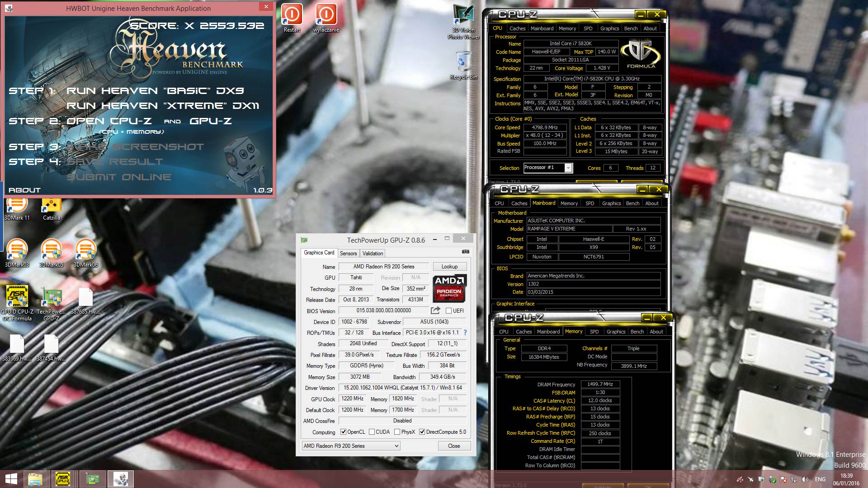Click Submit Online in Heaven window

tap(119, 177)
